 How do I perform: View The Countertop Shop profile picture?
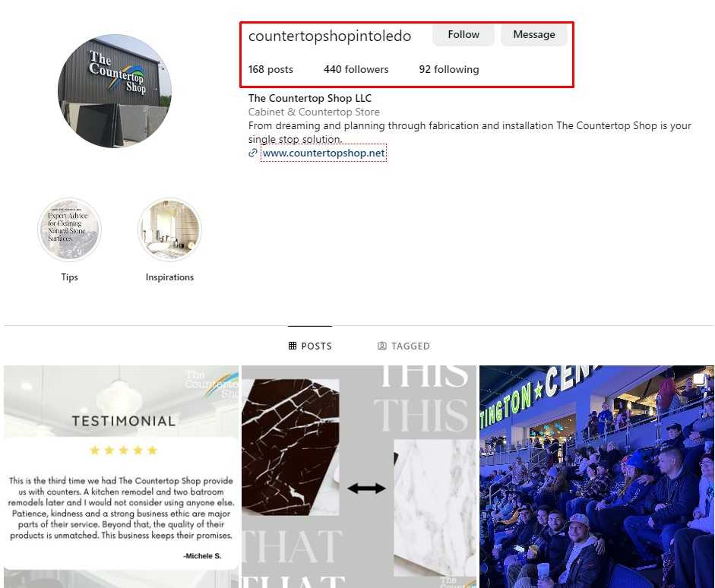pyautogui.click(x=115, y=91)
